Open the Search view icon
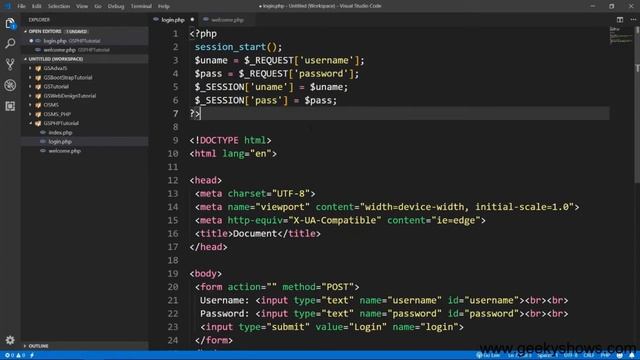Image resolution: width=640 pixels, height=360 pixels. point(10,43)
